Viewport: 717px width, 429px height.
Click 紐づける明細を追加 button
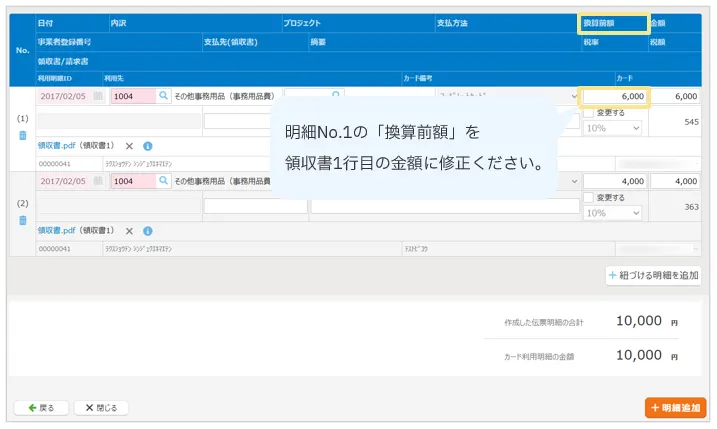pos(655,275)
